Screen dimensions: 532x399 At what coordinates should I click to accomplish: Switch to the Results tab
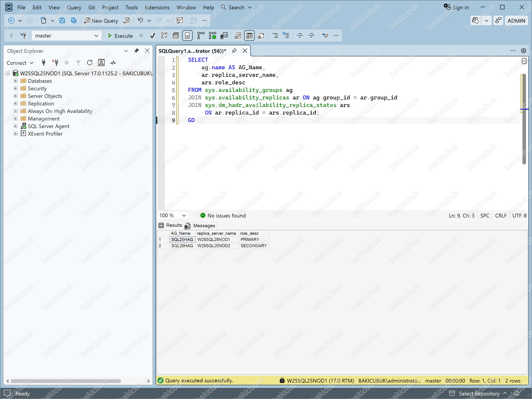point(170,225)
